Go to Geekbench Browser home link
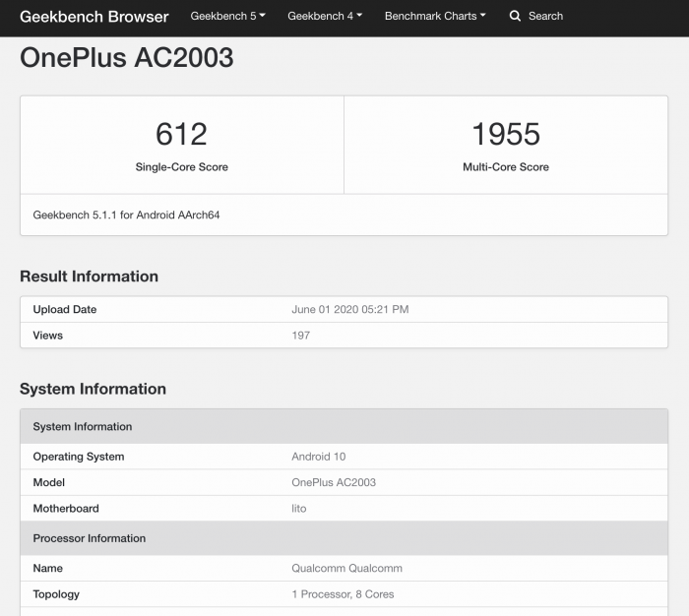 tap(94, 17)
